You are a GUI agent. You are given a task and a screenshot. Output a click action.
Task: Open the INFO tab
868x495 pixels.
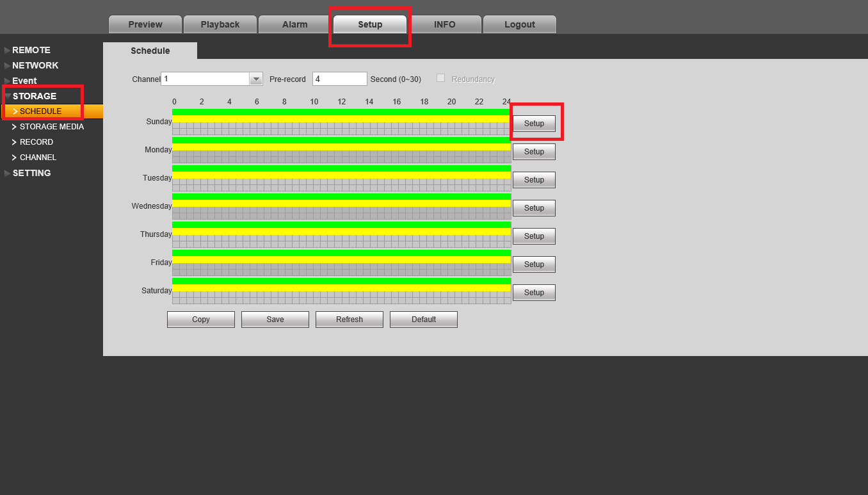(445, 24)
